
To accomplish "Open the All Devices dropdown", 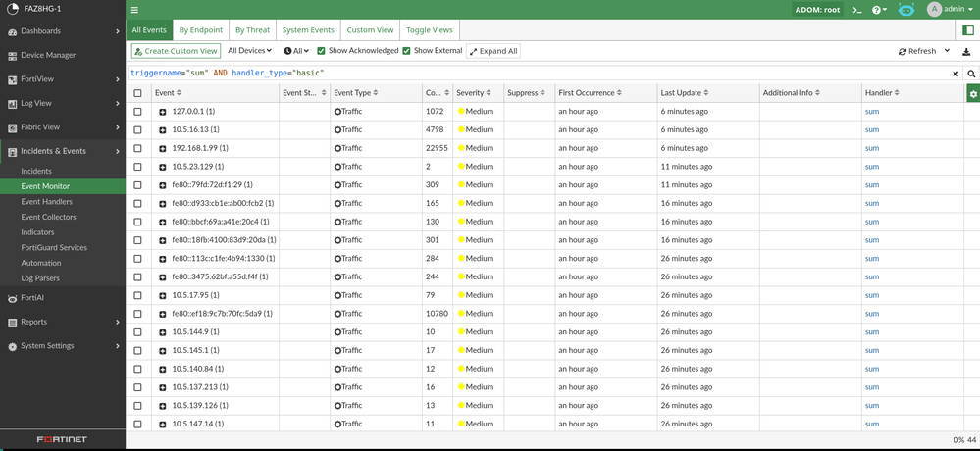I will point(249,51).
